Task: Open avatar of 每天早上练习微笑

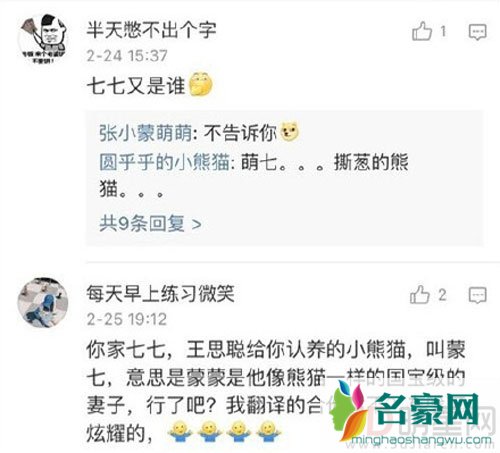Action: coord(43,302)
